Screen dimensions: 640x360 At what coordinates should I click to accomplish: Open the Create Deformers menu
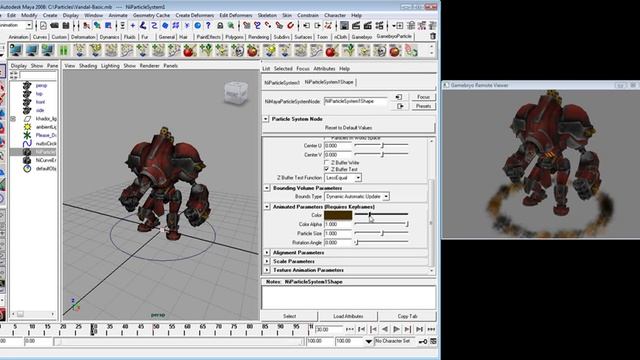(x=195, y=15)
